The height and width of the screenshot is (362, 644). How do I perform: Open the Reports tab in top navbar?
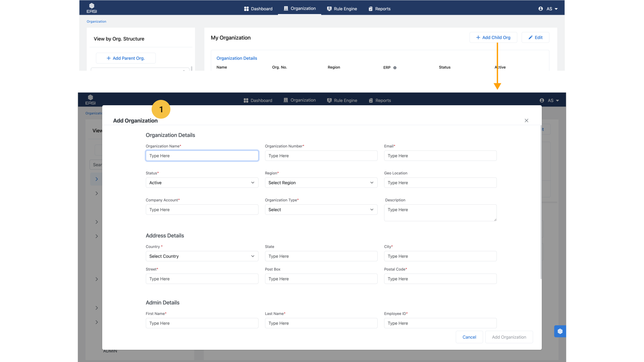pyautogui.click(x=379, y=9)
